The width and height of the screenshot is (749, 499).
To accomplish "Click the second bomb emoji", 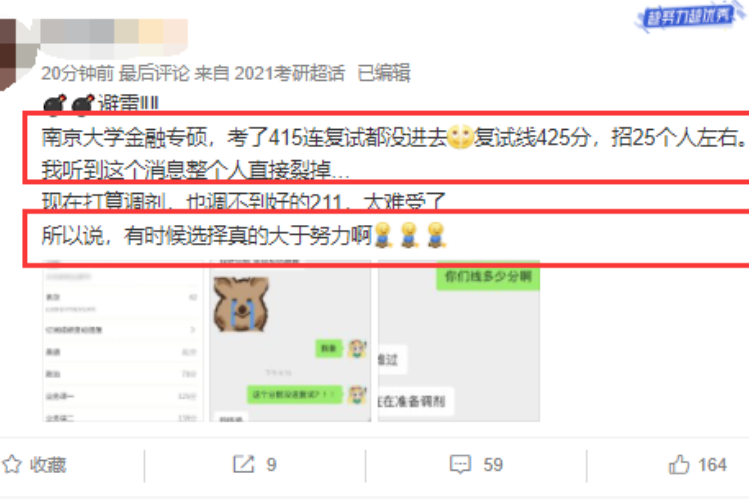I will [84, 104].
